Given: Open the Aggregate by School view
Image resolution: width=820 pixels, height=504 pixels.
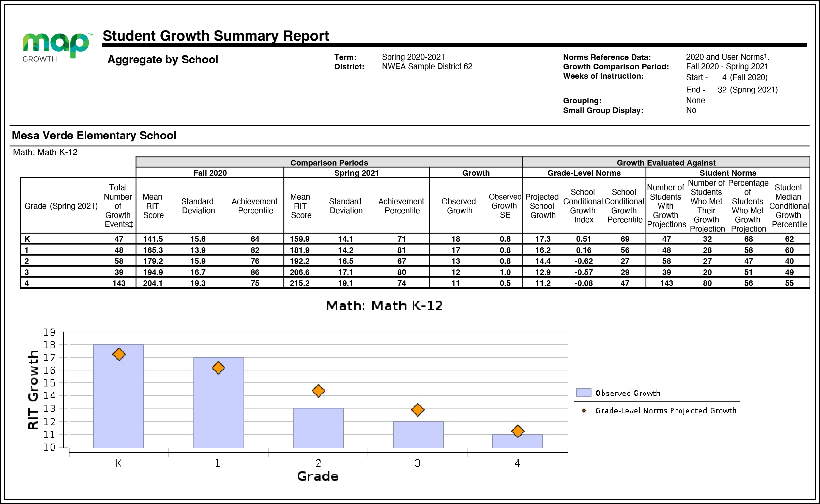Looking at the screenshot, I should [x=163, y=60].
